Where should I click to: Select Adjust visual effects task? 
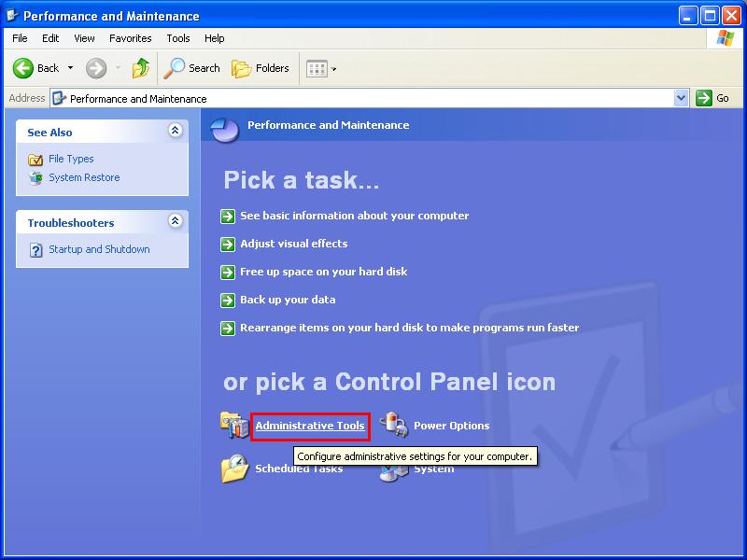(x=294, y=244)
